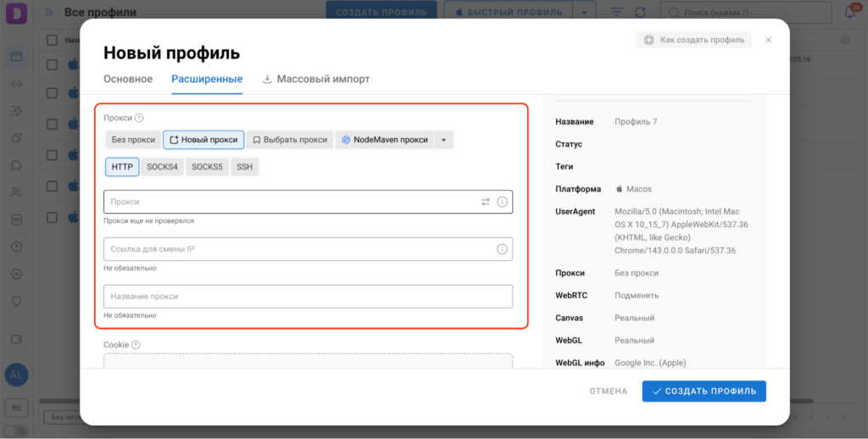Click the swap arrows icon in Прокси field
Screen dimensions: 868x439
tap(486, 202)
